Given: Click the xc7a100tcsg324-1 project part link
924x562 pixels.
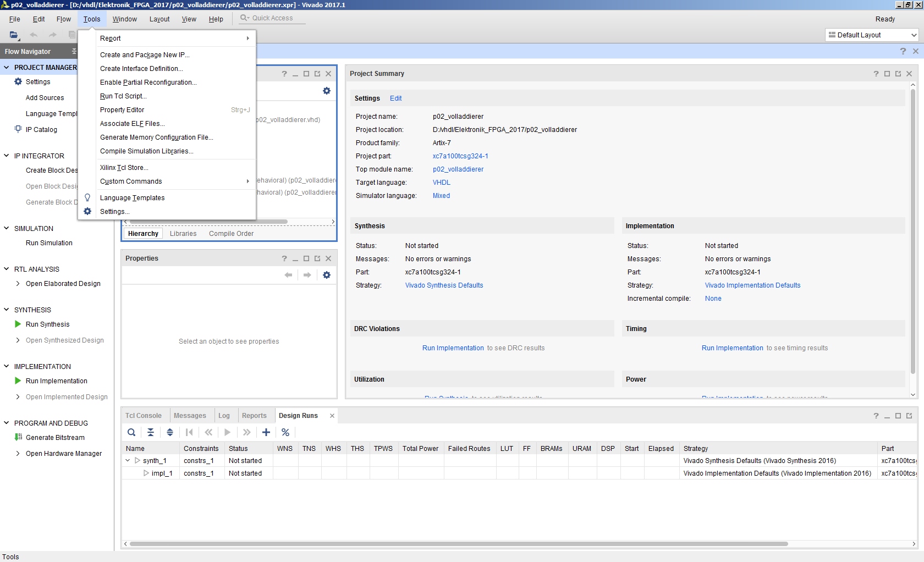Looking at the screenshot, I should (460, 156).
